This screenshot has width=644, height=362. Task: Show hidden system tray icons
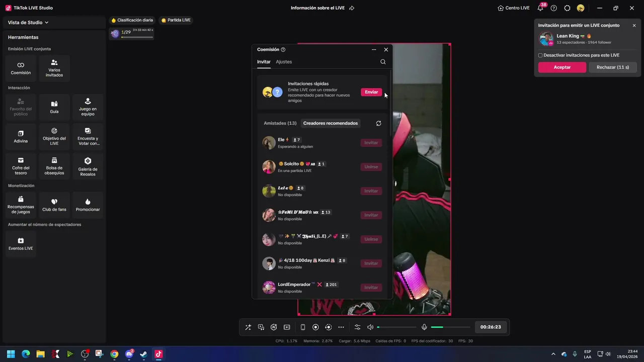pos(553,354)
